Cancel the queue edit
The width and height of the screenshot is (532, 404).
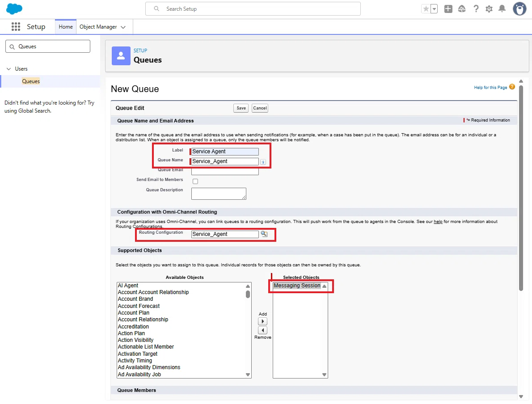click(260, 108)
